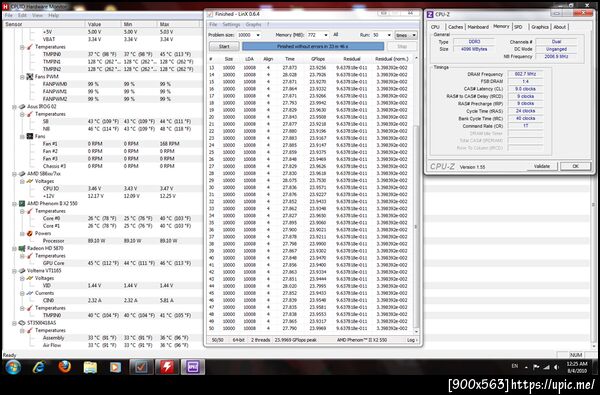Image resolution: width=600 pixels, height=395 pixels.
Task: Open HWMonitor Help menu
Action: 54,15
